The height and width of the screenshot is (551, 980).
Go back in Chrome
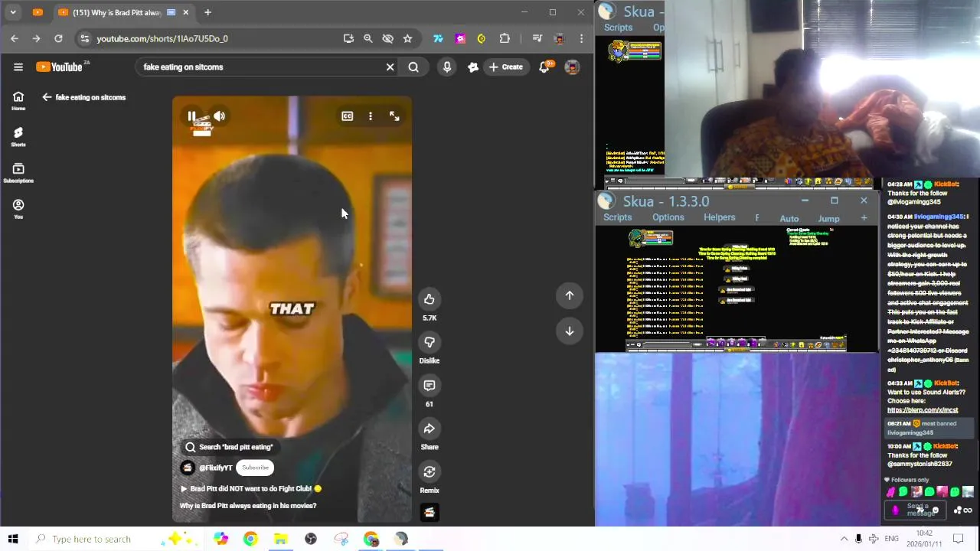tap(15, 38)
